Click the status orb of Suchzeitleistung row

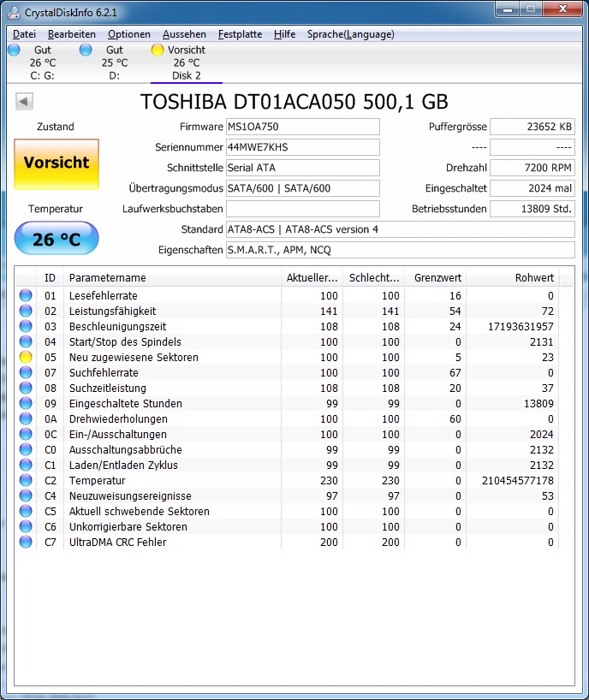(26, 388)
